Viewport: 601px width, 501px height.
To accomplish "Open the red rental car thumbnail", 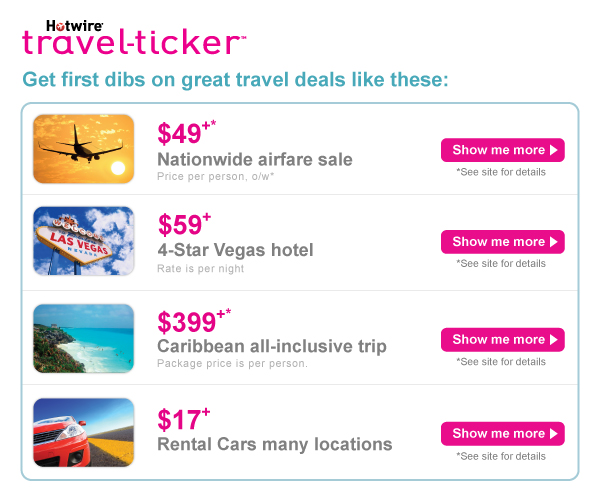I will click(83, 432).
